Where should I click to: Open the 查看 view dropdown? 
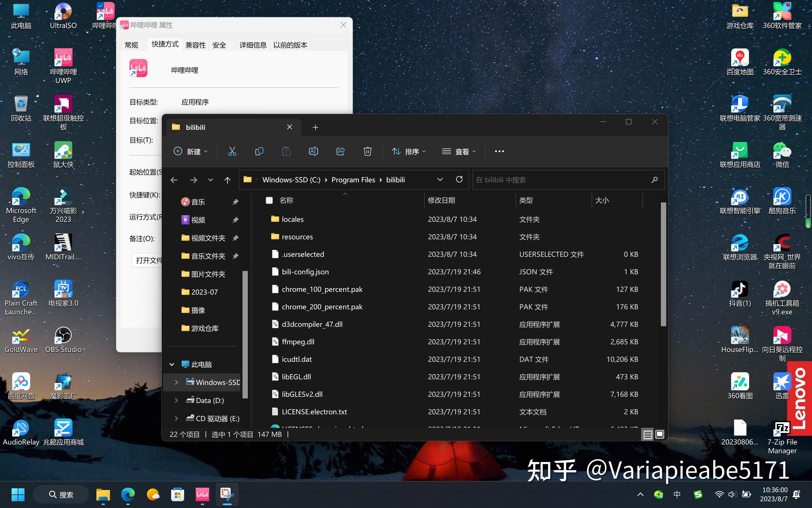[x=459, y=152]
